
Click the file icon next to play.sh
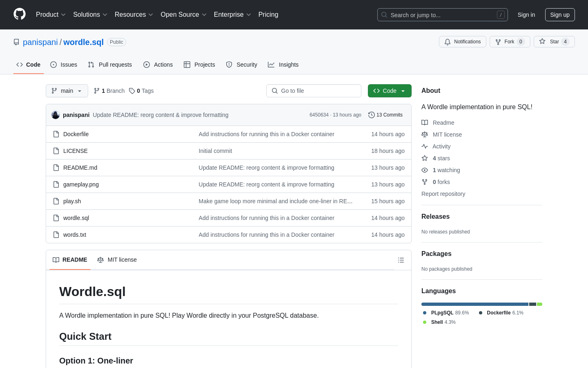click(x=56, y=201)
